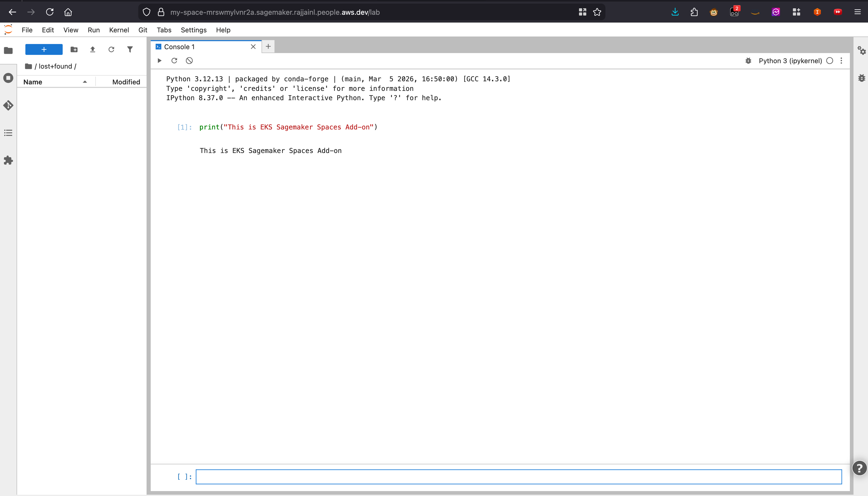Run the console code with play icon
Viewport: 868px width, 496px height.
pyautogui.click(x=160, y=61)
